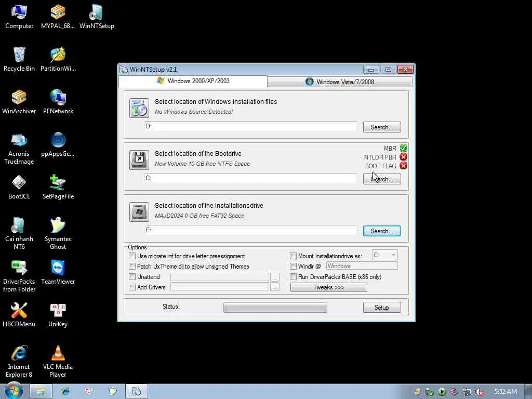Enable Patch UxTheme.dll unsigned Themes option
This screenshot has height=399, width=532.
(x=132, y=267)
